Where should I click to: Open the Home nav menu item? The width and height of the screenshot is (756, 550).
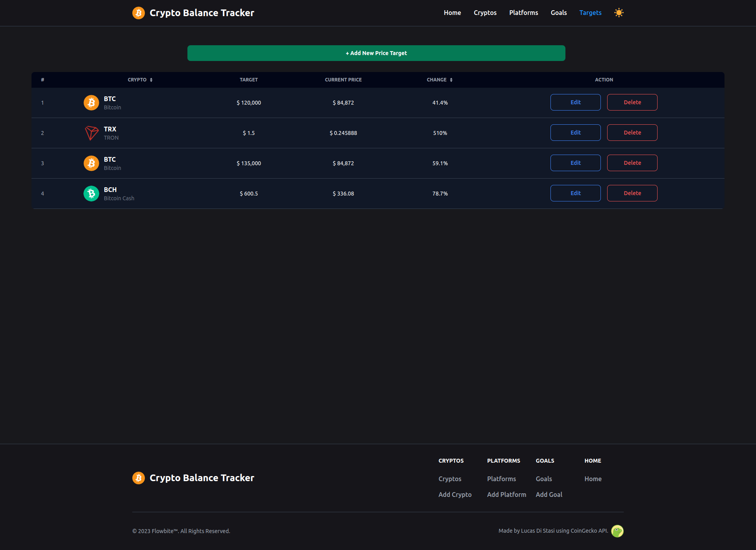tap(452, 13)
